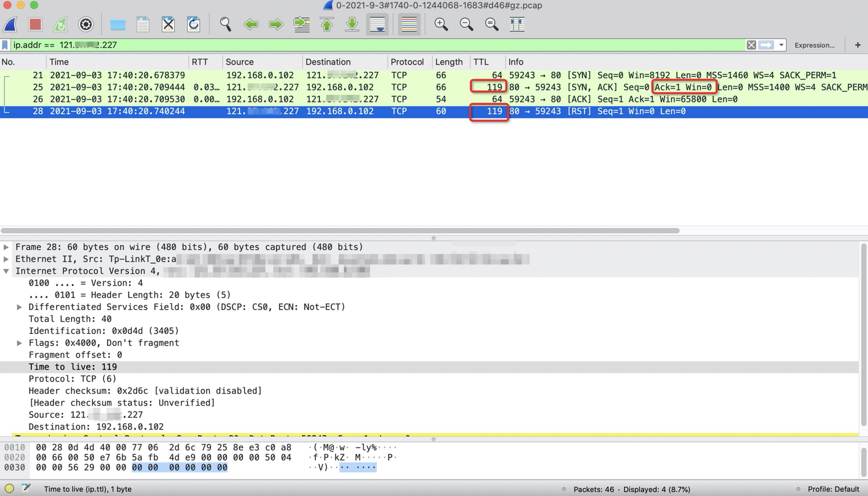
Task: Go back in packet history
Action: point(251,24)
